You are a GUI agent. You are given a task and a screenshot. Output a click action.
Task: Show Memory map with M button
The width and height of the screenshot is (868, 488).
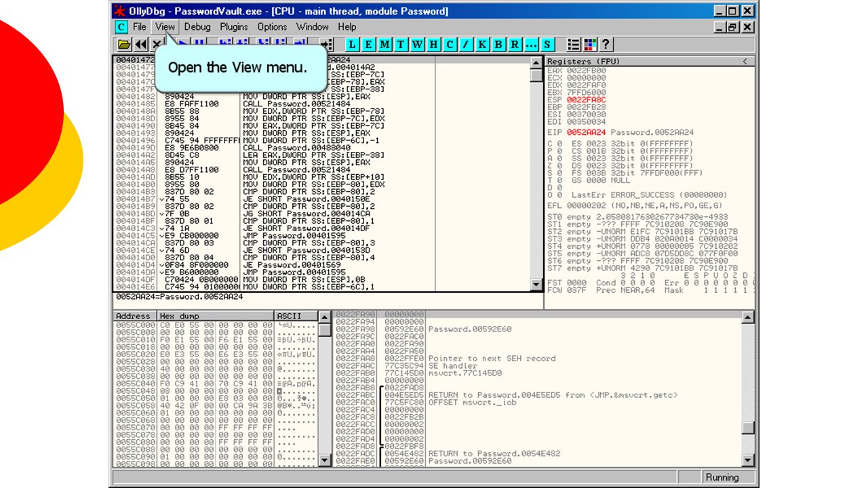pos(385,45)
